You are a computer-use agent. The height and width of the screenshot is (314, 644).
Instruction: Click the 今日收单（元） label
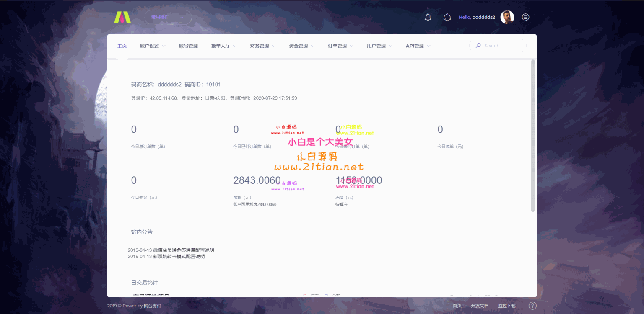450,147
